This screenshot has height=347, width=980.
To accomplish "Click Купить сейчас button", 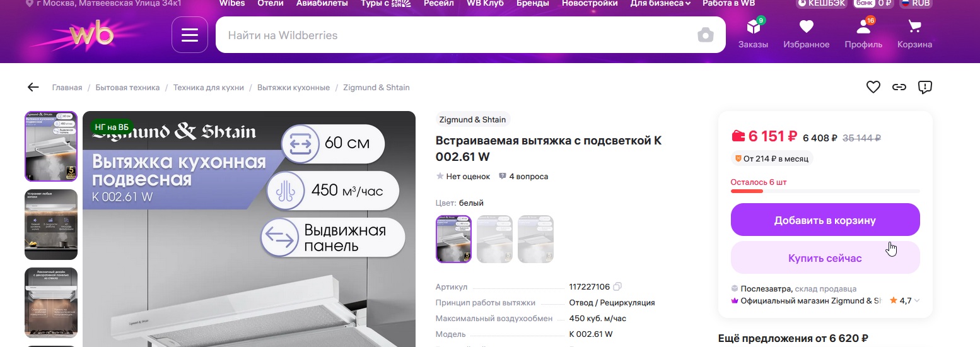I will 825,257.
